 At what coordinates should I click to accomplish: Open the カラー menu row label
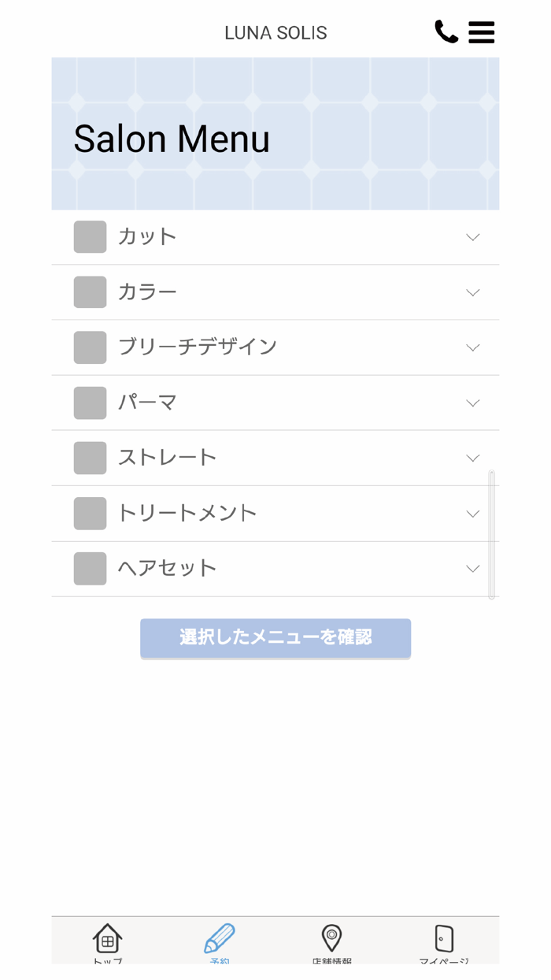click(147, 292)
